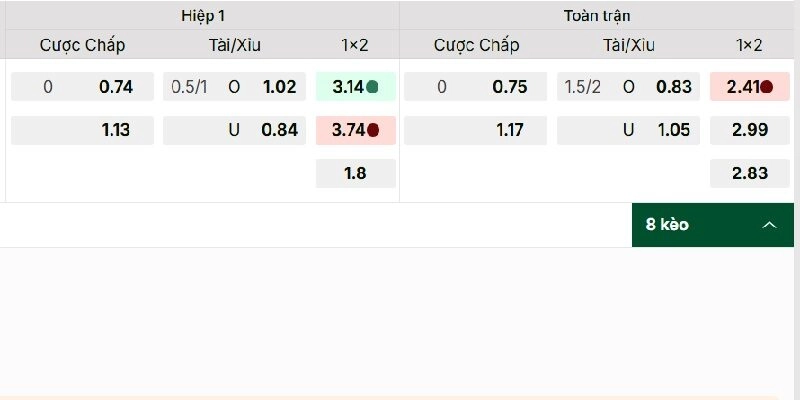Select Hiệp 1 handicap odds 1.13
Image resolution: width=800 pixels, height=400 pixels.
point(83,130)
